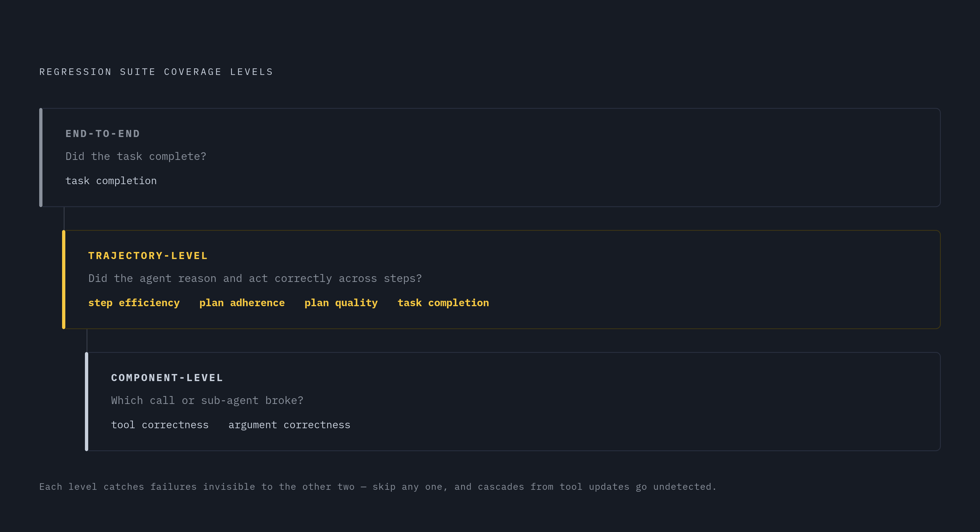The image size is (980, 532).
Task: Click the 'tool correctness' metric
Action: (160, 425)
